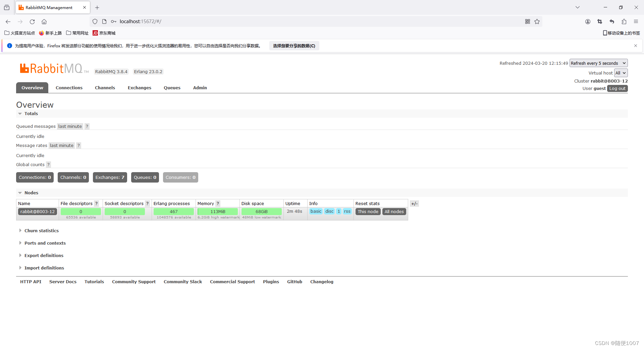Reset stats for This node
The image size is (644, 349).
point(368,212)
